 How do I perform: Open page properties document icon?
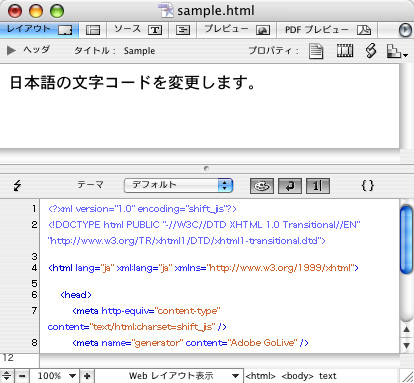tap(316, 51)
